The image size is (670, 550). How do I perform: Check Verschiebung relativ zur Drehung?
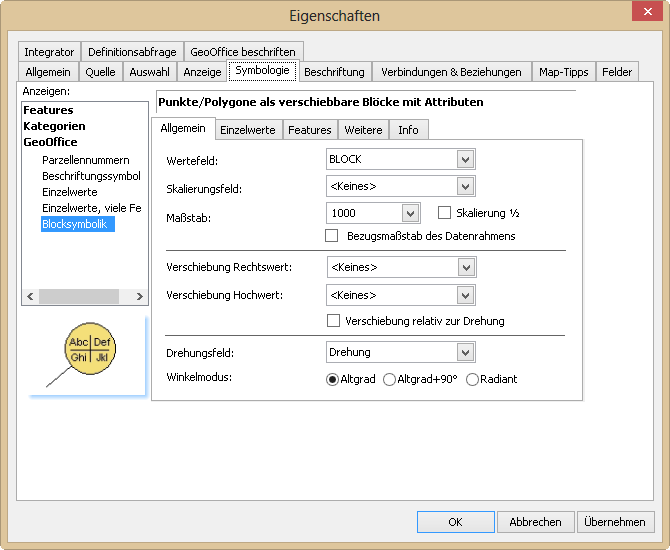[x=334, y=321]
